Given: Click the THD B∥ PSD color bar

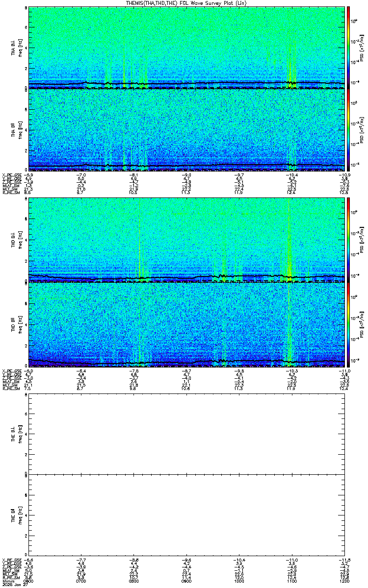Looking at the screenshot, I should 349,324.
